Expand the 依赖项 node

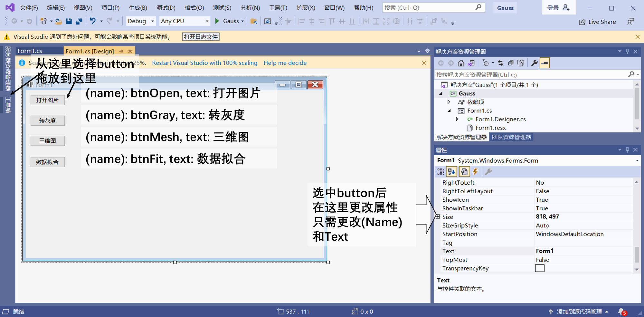tap(449, 102)
